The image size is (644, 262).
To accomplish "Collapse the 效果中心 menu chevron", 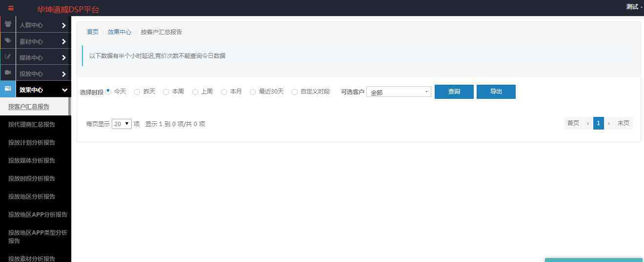I will 64,90.
